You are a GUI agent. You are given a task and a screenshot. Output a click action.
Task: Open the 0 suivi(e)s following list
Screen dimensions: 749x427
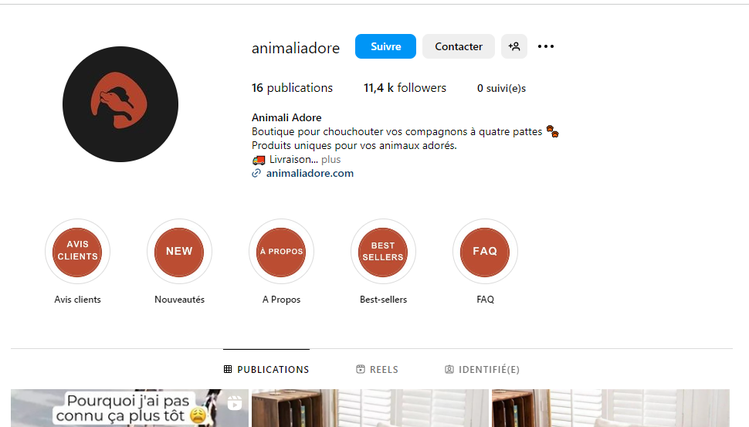pos(501,88)
